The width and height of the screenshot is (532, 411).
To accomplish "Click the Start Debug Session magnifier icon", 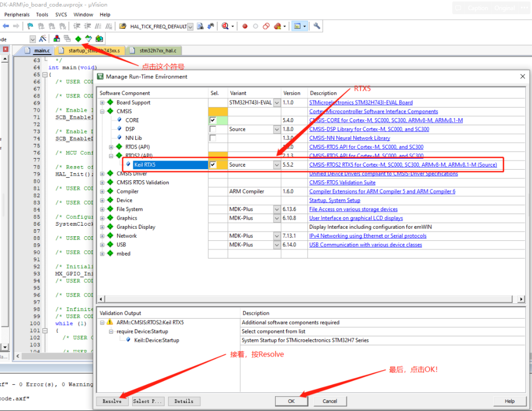I will point(225,26).
